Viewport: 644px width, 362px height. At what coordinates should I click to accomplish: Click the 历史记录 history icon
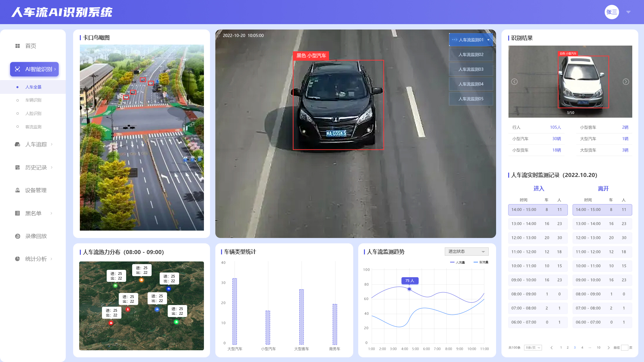17,168
